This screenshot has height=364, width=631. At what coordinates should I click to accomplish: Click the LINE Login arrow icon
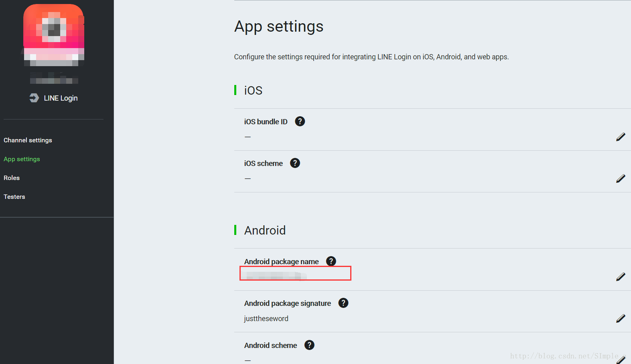coord(34,98)
